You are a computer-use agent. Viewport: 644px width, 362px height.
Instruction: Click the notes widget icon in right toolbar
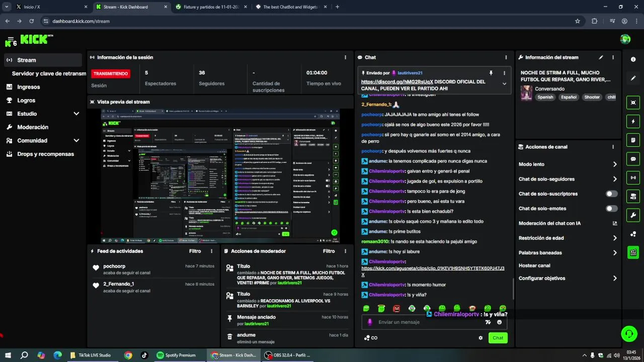coord(633,140)
